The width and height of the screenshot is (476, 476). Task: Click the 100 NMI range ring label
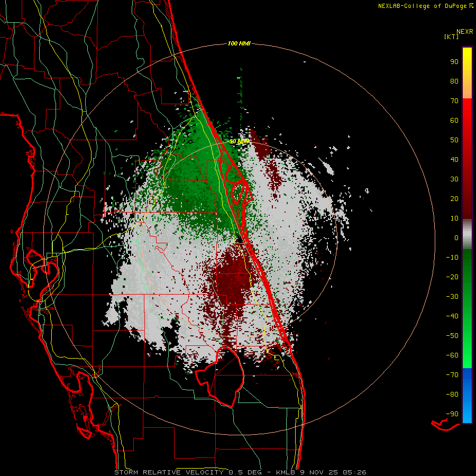point(239,44)
